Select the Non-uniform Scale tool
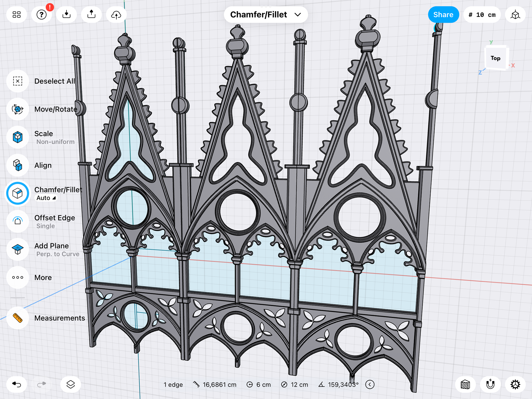This screenshot has height=399, width=532. [x=18, y=137]
